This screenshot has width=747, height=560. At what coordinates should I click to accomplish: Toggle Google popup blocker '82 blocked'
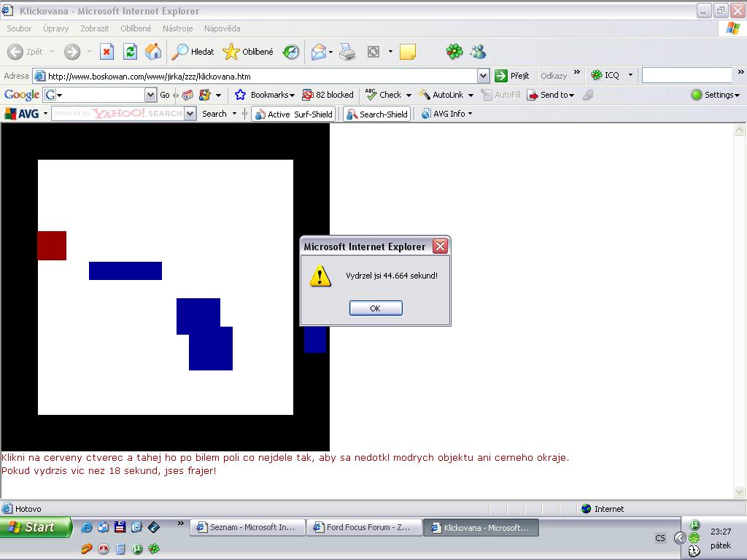pos(328,95)
